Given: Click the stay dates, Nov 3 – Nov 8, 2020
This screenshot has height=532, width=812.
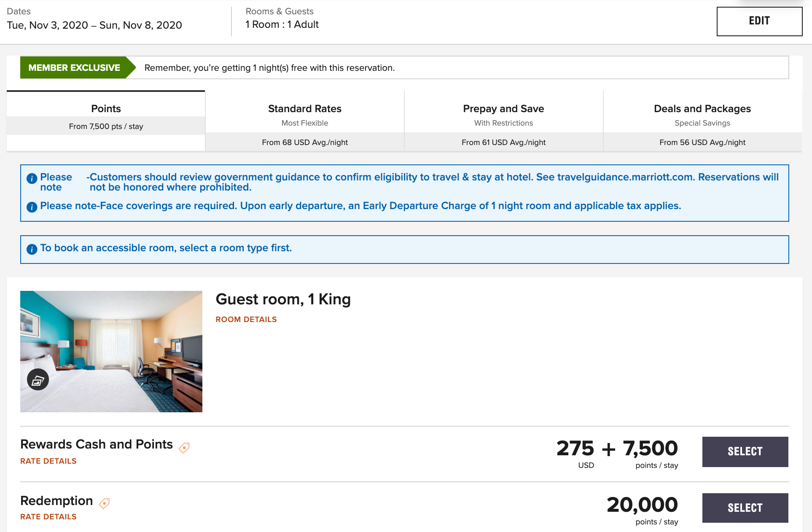Looking at the screenshot, I should [94, 25].
